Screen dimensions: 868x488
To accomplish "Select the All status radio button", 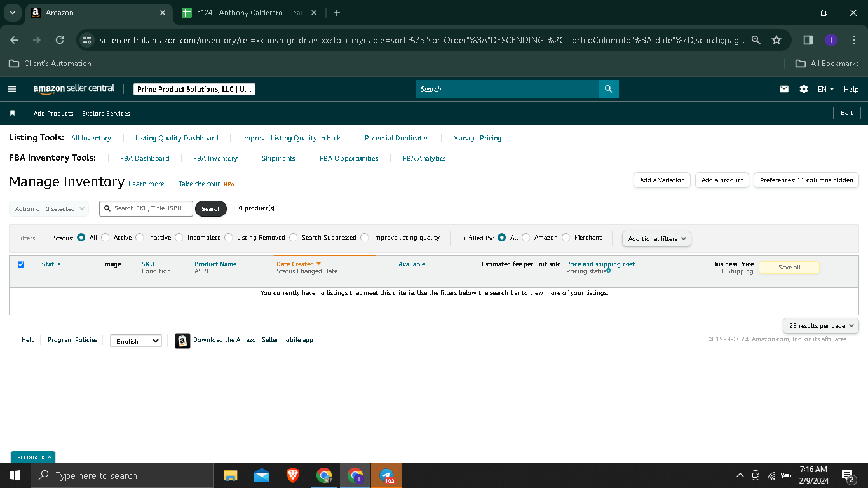I will (81, 238).
